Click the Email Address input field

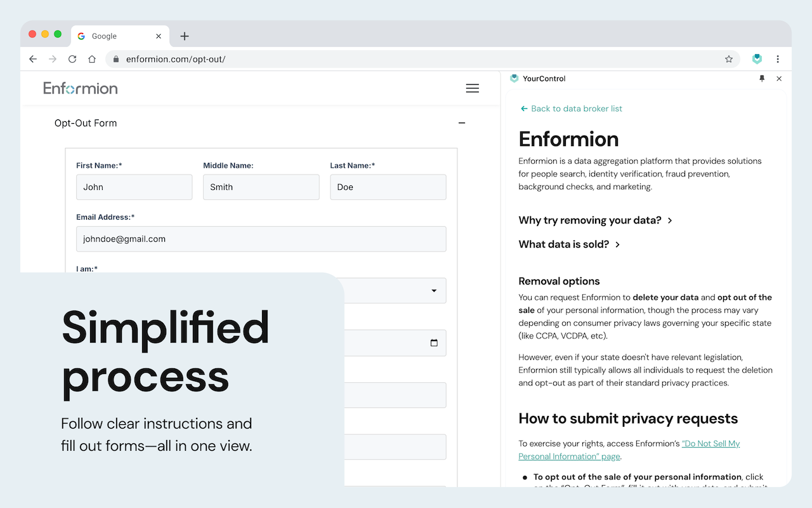tap(261, 239)
